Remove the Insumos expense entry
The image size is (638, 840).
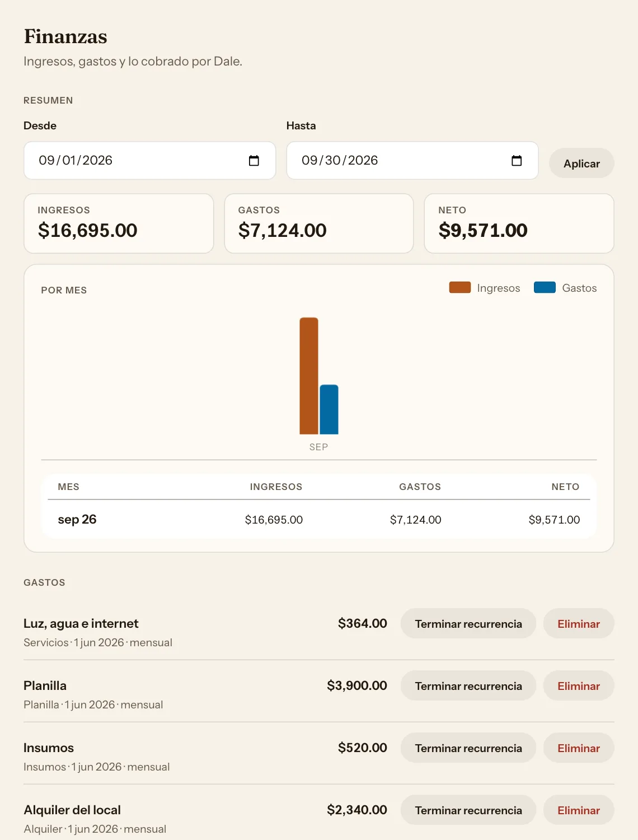pos(579,748)
